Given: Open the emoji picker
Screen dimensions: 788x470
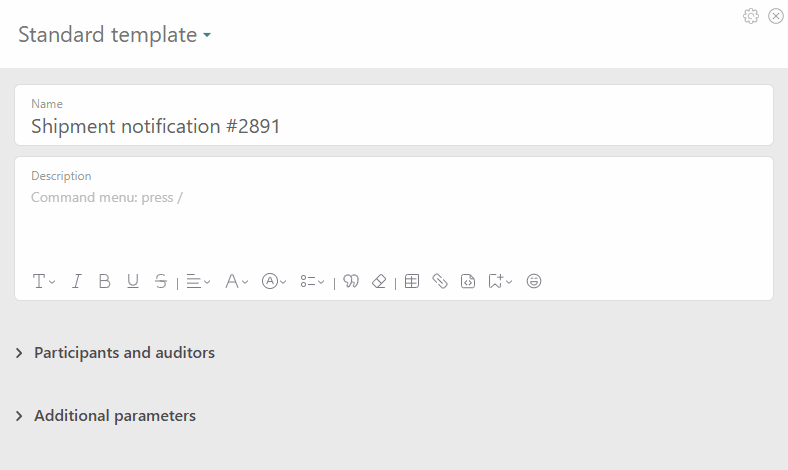Looking at the screenshot, I should 535,282.
